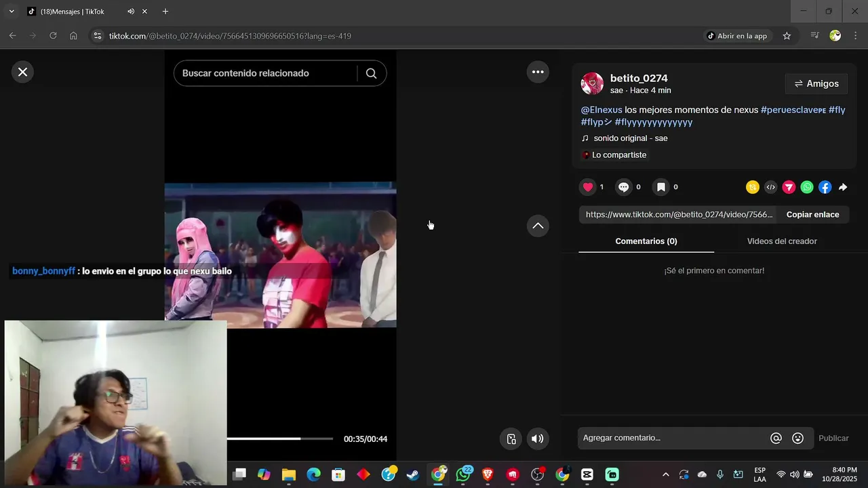Open the three-dot more options menu
868x488 pixels.
[x=538, y=72]
